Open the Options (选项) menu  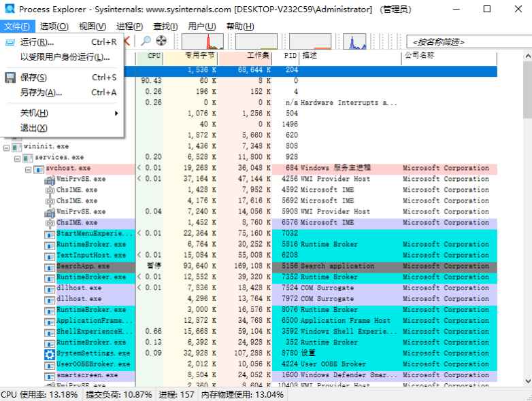(x=54, y=26)
